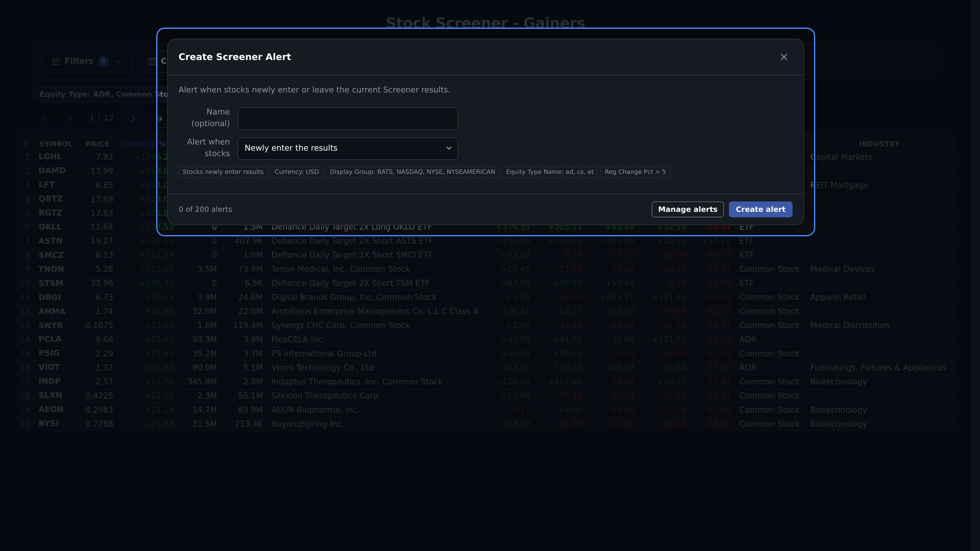This screenshot has height=551, width=980.
Task: Click 'Viomi Technology Co., Ltd' name
Action: 322,368
